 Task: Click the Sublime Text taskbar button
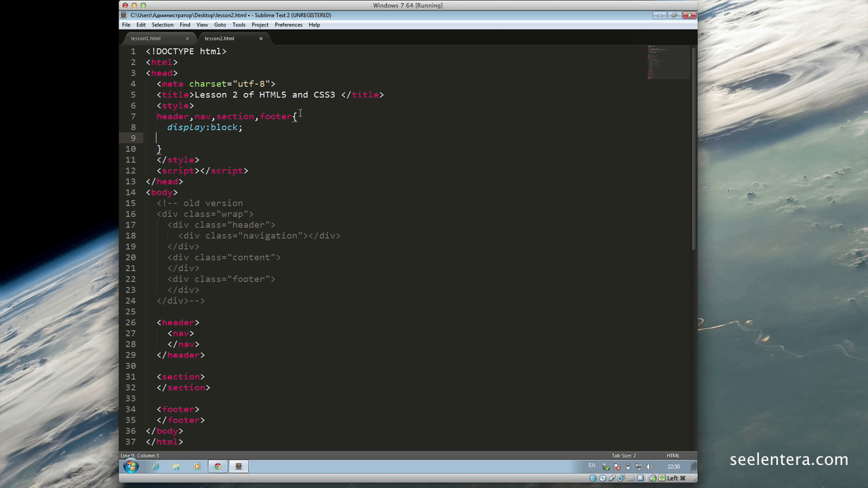(x=239, y=466)
